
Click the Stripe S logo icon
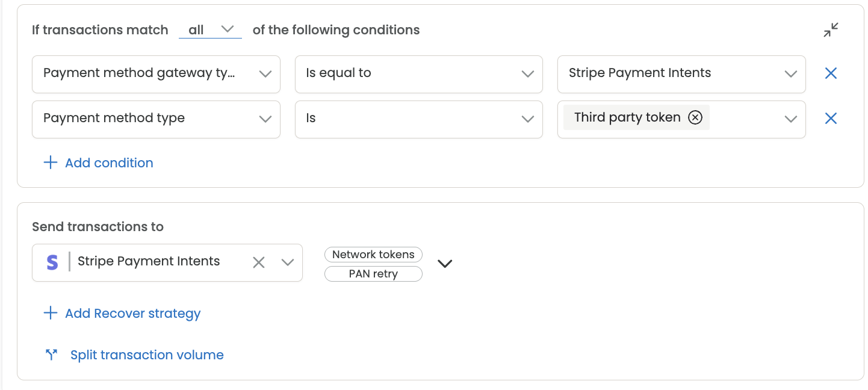[52, 262]
